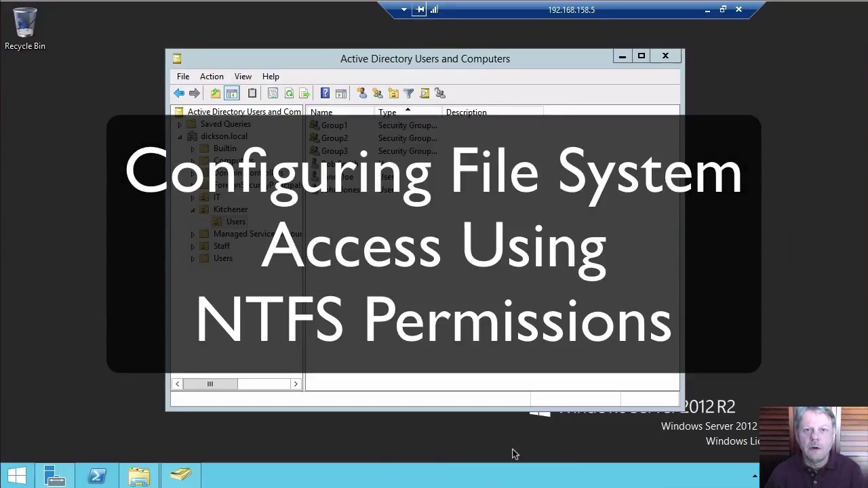
Task: Expand the Saved Queries node
Action: point(180,125)
